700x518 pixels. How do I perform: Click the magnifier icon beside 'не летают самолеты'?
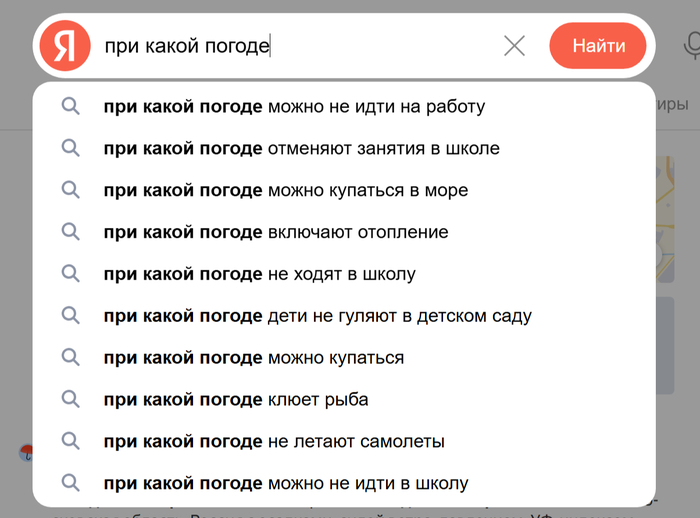pos(70,441)
